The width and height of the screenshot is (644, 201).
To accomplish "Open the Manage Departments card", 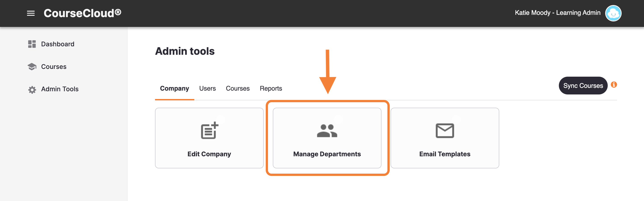I will pos(327,138).
